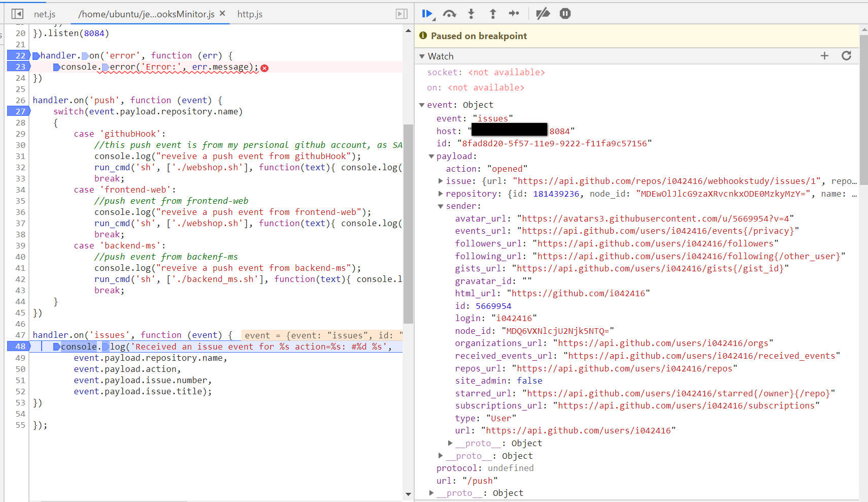Click inline breakpoint marker before handler on line 22
The width and height of the screenshot is (868, 502).
point(36,56)
